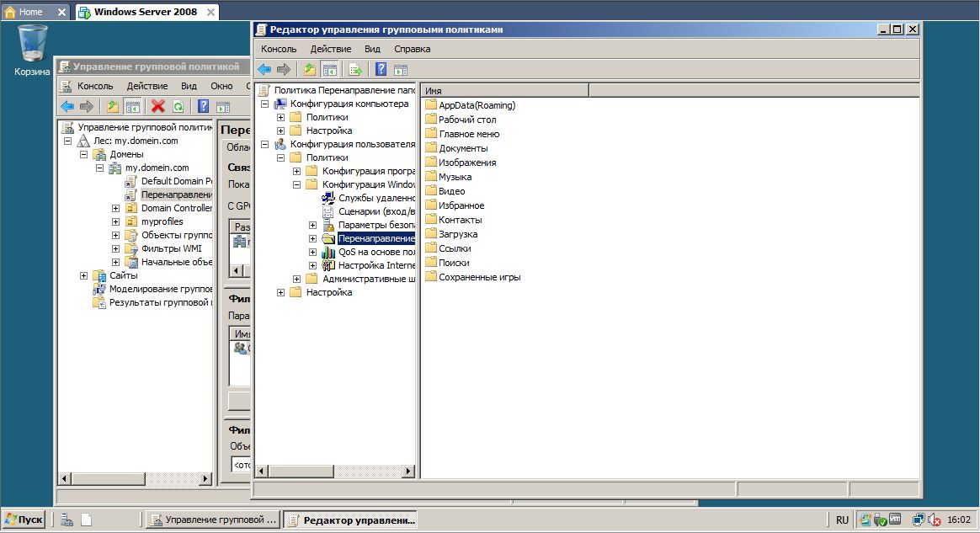Switch to Управление групповой taskbar button
This screenshot has height=533, width=980.
tap(214, 520)
